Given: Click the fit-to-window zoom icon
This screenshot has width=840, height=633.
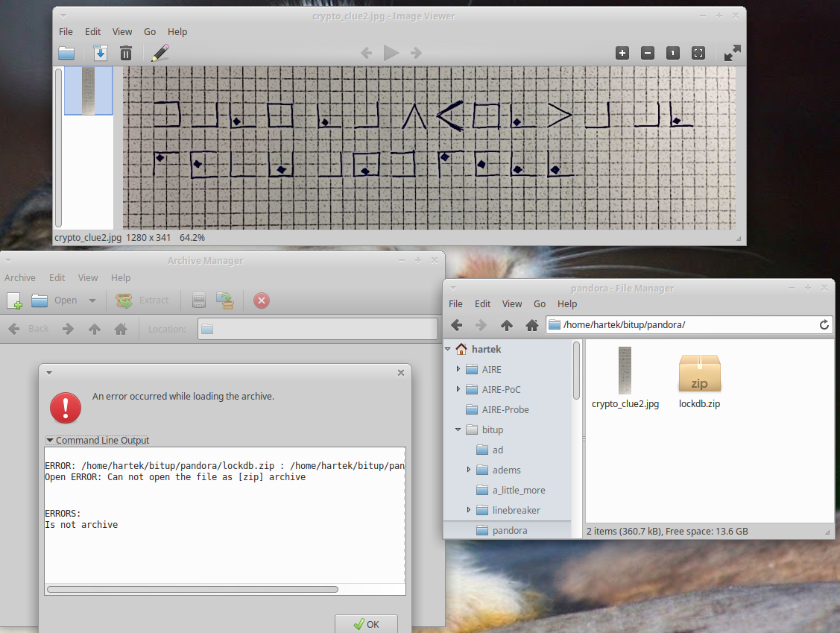Looking at the screenshot, I should 698,53.
